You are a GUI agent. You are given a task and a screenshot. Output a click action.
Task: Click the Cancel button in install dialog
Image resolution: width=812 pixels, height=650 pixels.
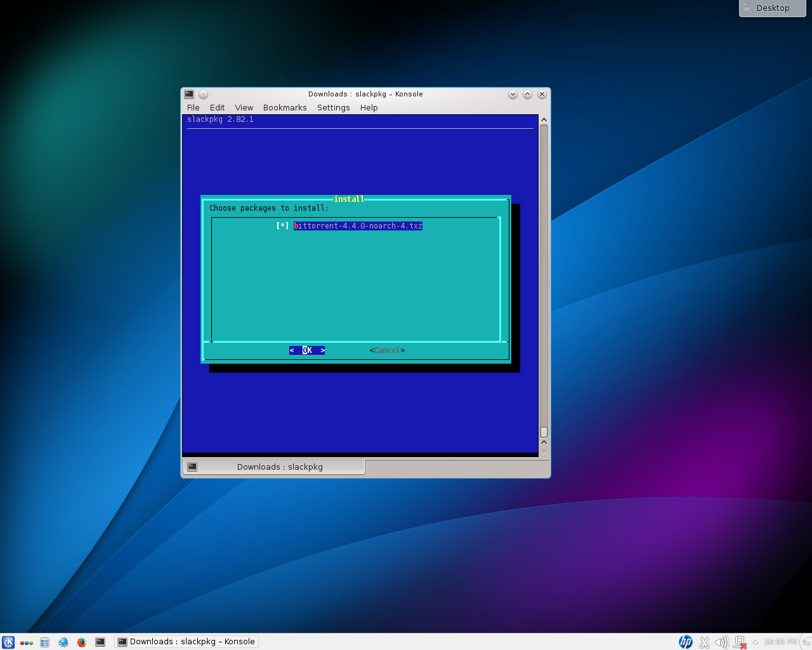(387, 350)
